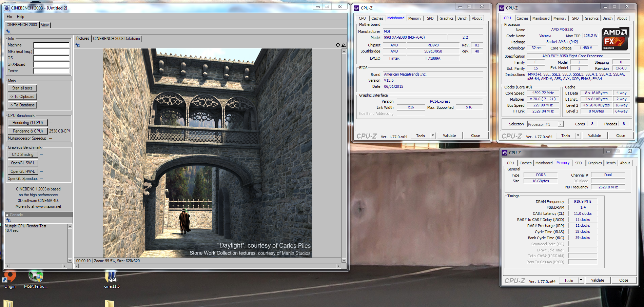This screenshot has height=307, width=644.
Task: Click into the OS input field
Action: point(51,58)
